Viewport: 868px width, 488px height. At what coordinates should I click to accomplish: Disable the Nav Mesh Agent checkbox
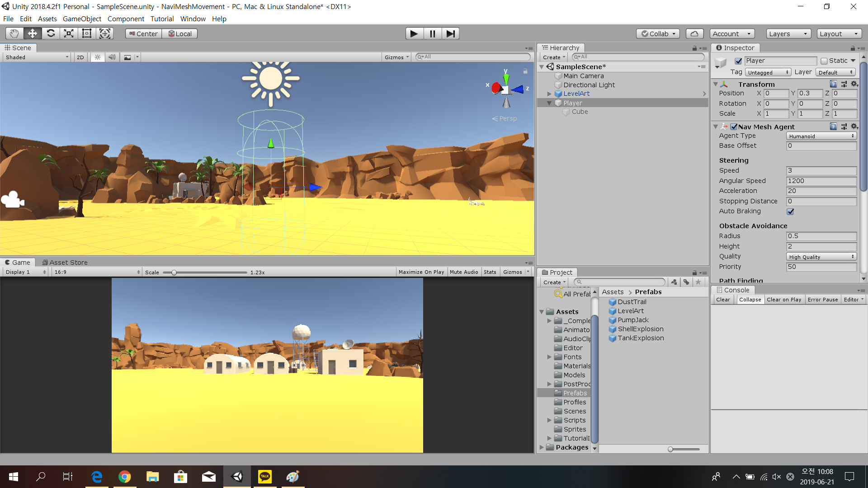point(734,127)
